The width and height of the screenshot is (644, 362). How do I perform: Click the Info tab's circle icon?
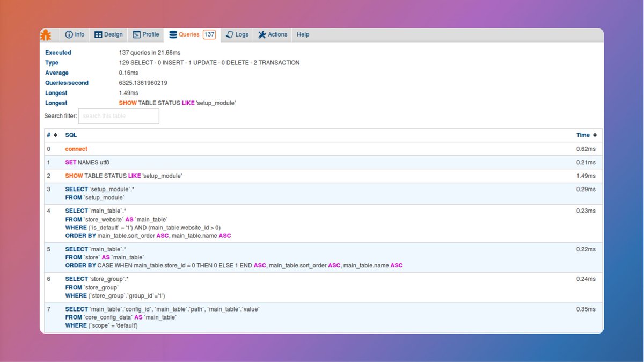click(x=69, y=34)
